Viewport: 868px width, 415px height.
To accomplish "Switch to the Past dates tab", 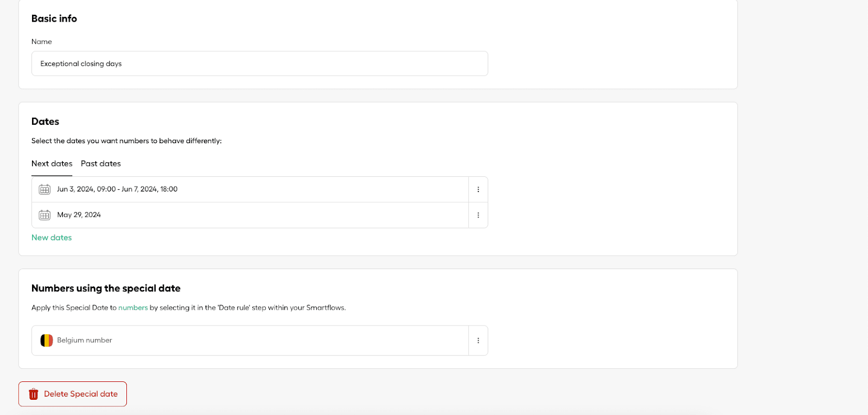I will [101, 164].
